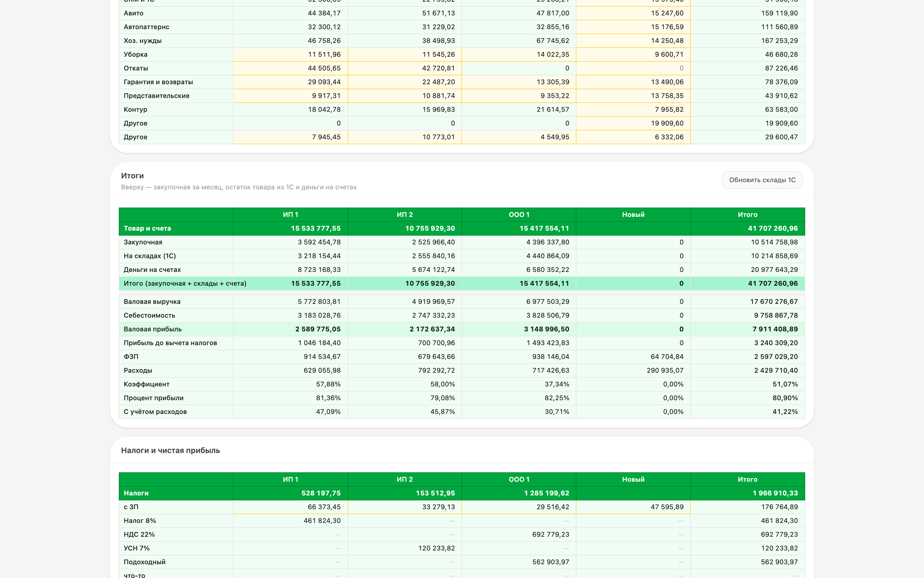Edit Другое value 7 945,45 for ИП 1

click(291, 137)
